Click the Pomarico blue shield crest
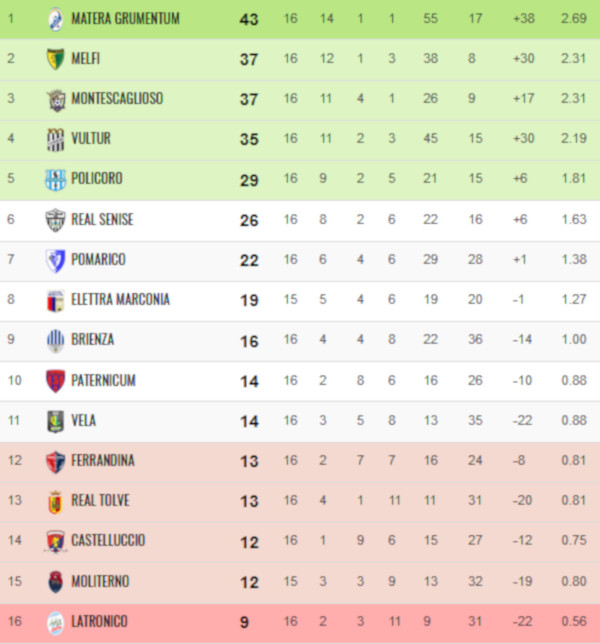 pos(55,260)
